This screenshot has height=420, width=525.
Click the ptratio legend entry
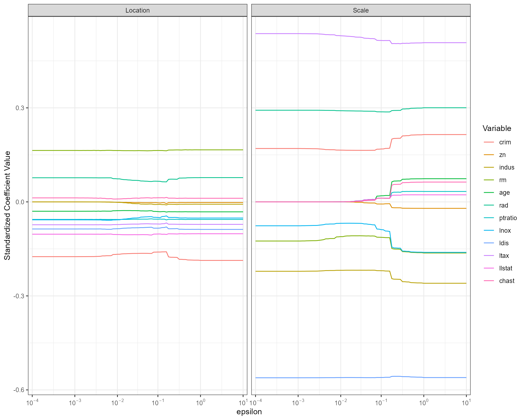tap(508, 218)
